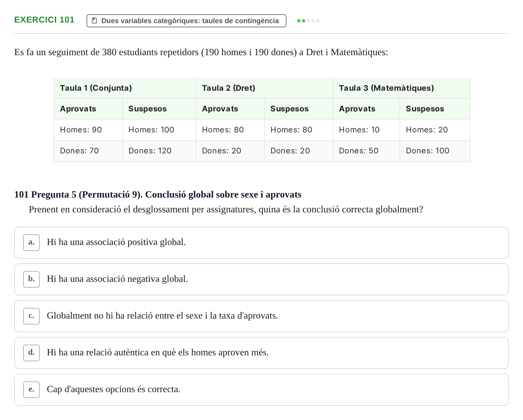Choose answer a: associació positiva global

(x=261, y=243)
